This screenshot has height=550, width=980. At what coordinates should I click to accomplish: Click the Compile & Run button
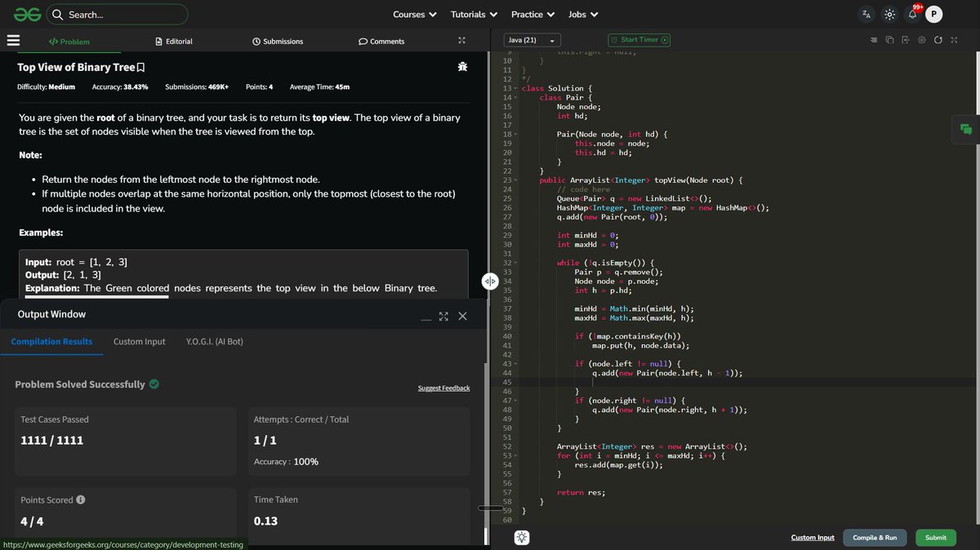(x=875, y=538)
